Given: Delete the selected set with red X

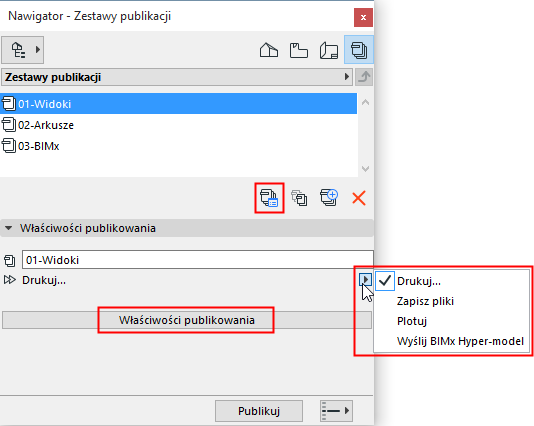Looking at the screenshot, I should coord(359,198).
